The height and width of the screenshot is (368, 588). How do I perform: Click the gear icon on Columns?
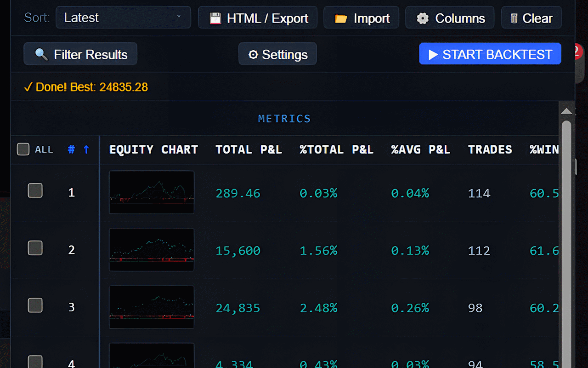coord(423,18)
